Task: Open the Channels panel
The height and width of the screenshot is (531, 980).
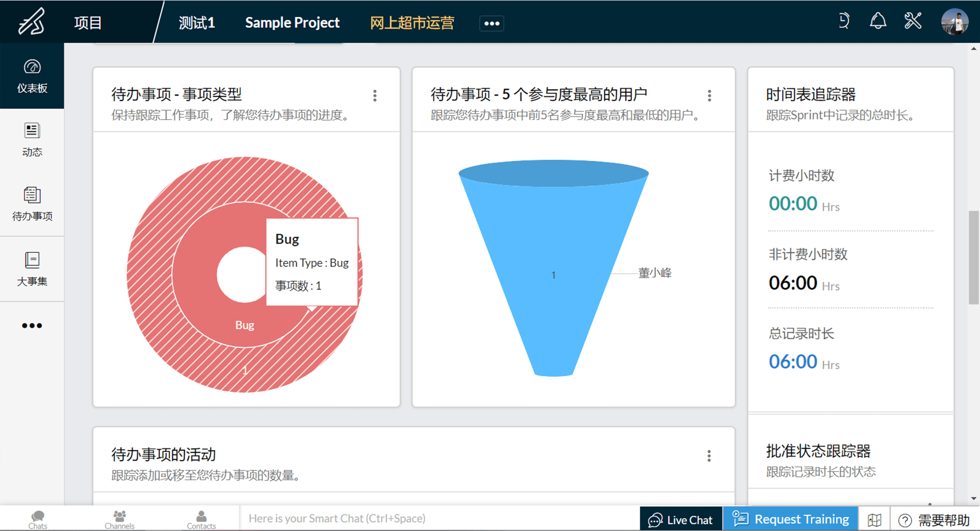Action: coord(119,519)
